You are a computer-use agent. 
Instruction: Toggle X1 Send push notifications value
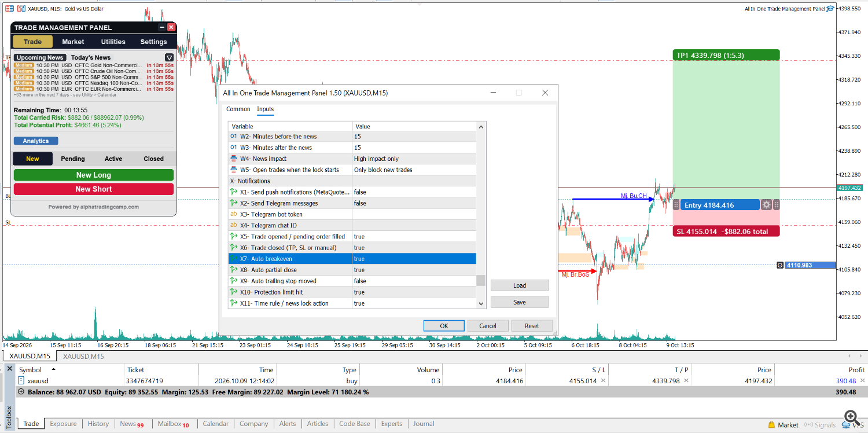pos(414,192)
